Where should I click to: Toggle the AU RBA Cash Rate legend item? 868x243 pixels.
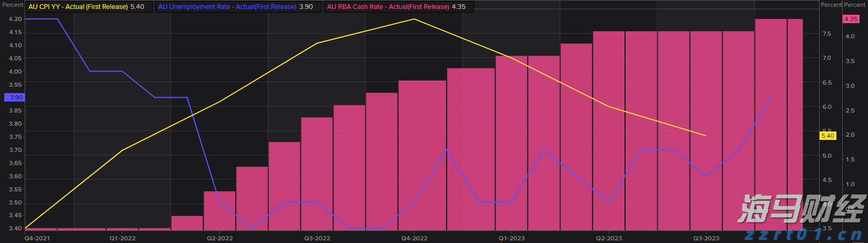pyautogui.click(x=388, y=7)
